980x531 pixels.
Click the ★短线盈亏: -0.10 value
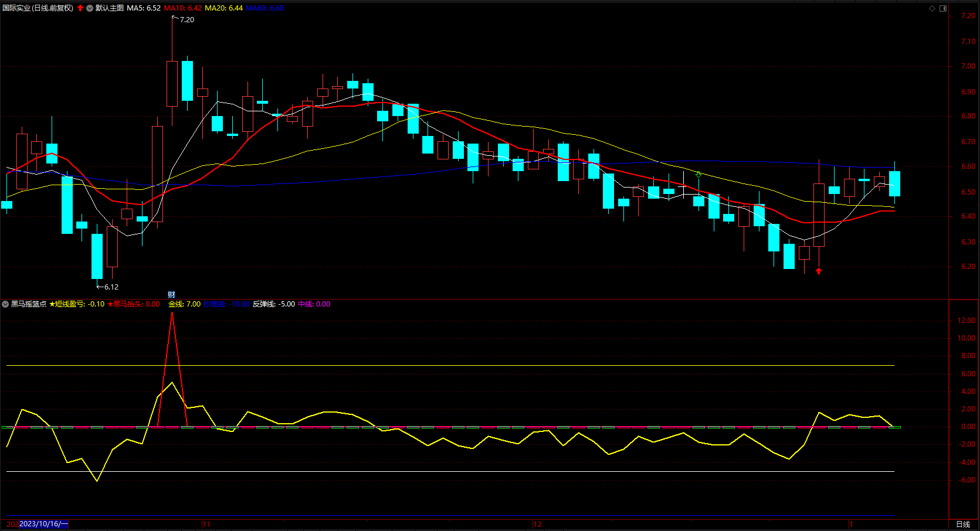click(77, 304)
